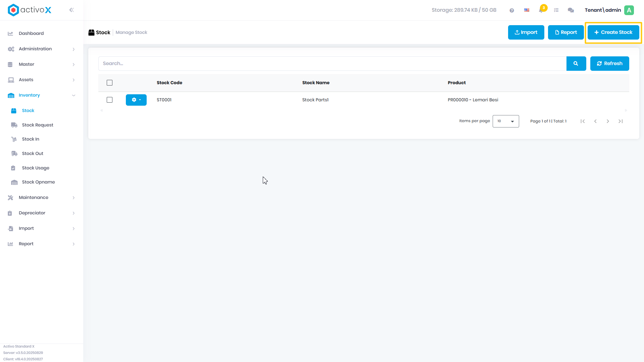644x362 pixels.
Task: Open notifications bell icon
Action: [x=541, y=10]
